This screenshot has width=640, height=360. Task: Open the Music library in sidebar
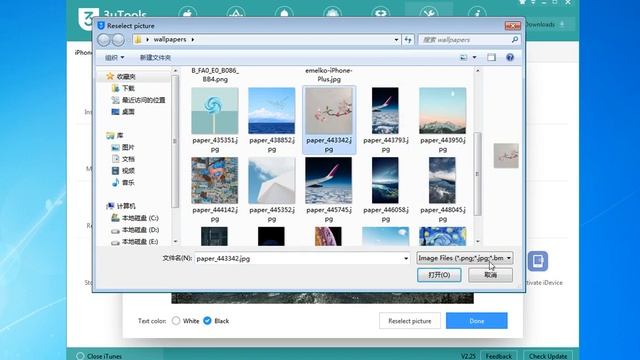coord(123,182)
